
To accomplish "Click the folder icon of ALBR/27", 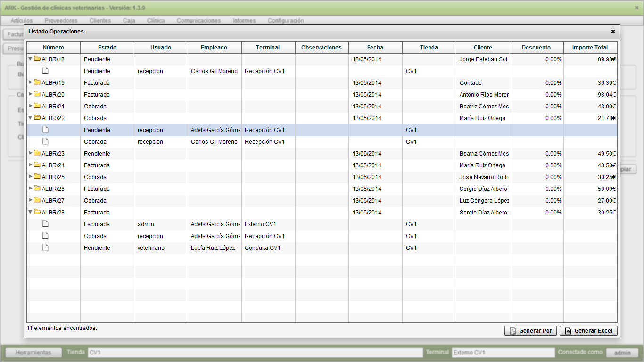I will pyautogui.click(x=37, y=200).
